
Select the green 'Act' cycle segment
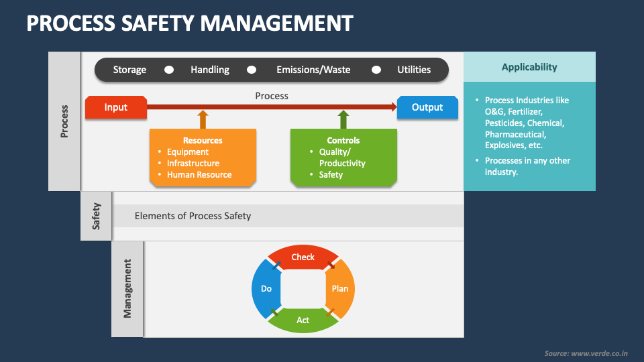tap(303, 320)
